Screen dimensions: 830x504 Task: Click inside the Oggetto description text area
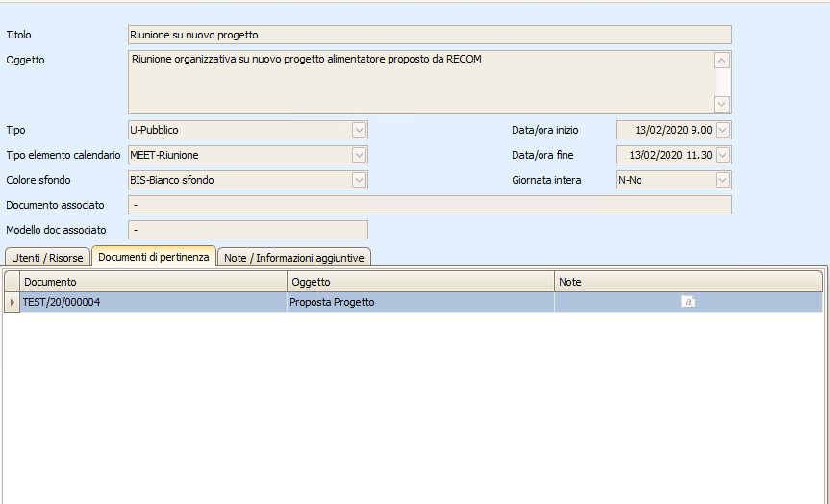(x=420, y=82)
